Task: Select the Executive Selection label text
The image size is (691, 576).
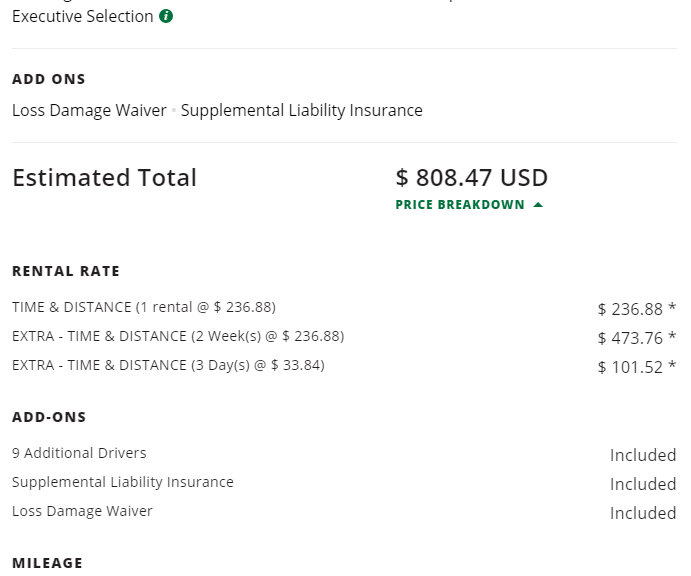Action: click(x=82, y=16)
